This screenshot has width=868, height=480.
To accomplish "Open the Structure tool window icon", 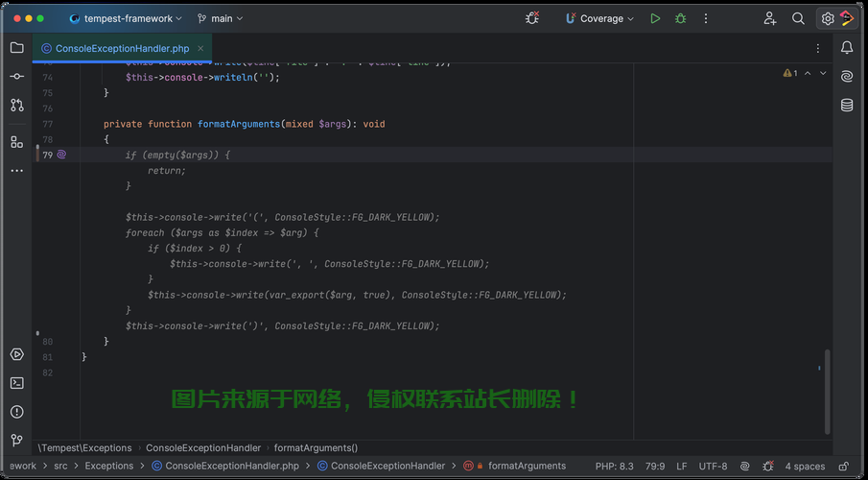I will (x=16, y=142).
